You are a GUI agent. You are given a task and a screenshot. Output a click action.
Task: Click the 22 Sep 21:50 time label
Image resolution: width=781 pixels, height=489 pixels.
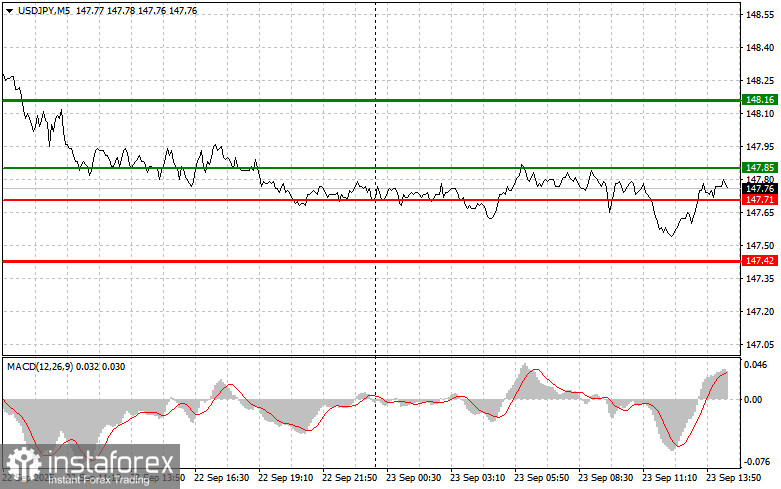point(349,478)
